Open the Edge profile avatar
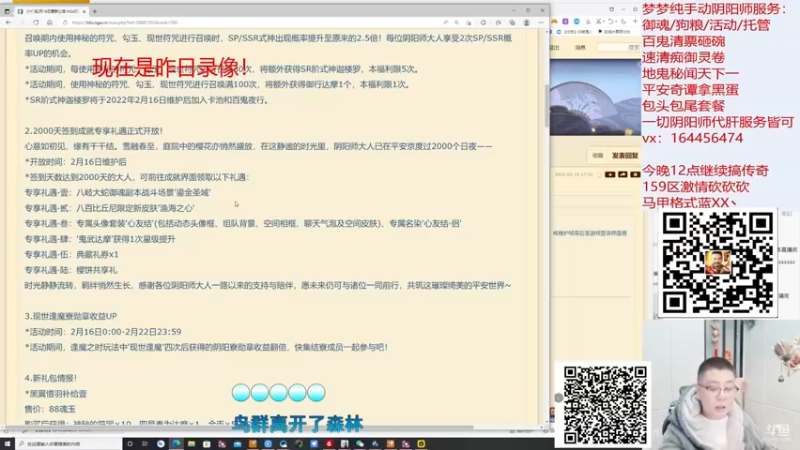800x450 pixels. click(x=527, y=22)
